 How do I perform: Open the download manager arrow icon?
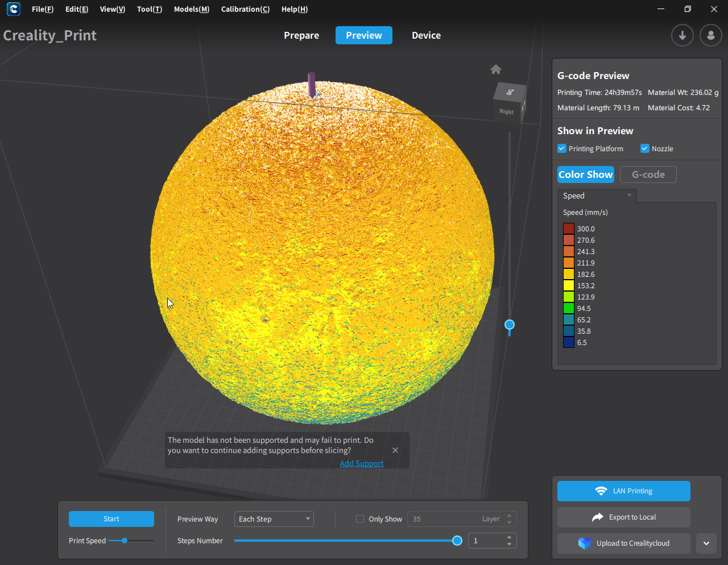(682, 35)
